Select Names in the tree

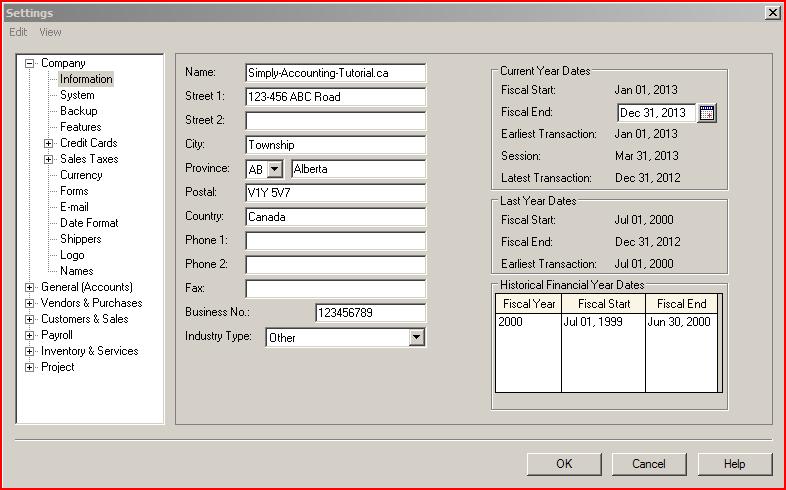coord(77,272)
